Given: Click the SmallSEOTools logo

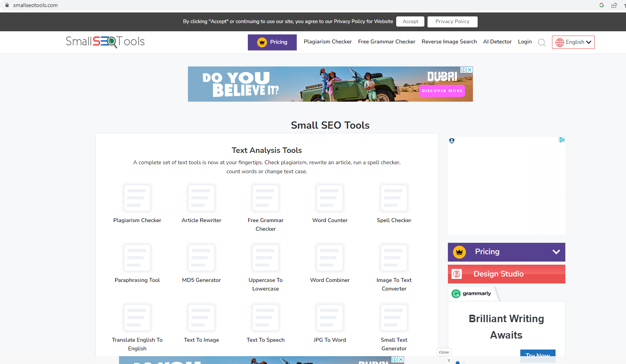Looking at the screenshot, I should (x=105, y=41).
